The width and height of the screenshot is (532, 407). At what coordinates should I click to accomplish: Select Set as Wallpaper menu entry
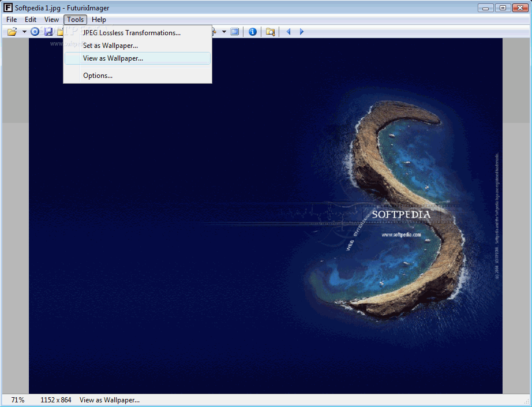point(137,46)
